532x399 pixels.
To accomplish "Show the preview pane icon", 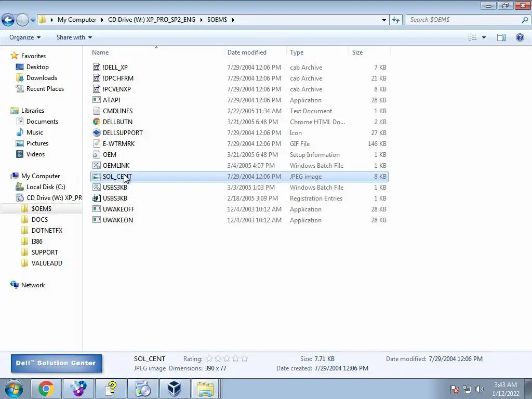I will (501, 37).
